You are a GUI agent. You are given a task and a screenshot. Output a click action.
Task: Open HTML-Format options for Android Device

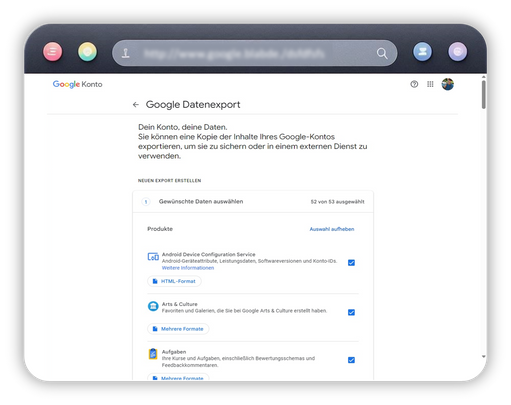(174, 281)
